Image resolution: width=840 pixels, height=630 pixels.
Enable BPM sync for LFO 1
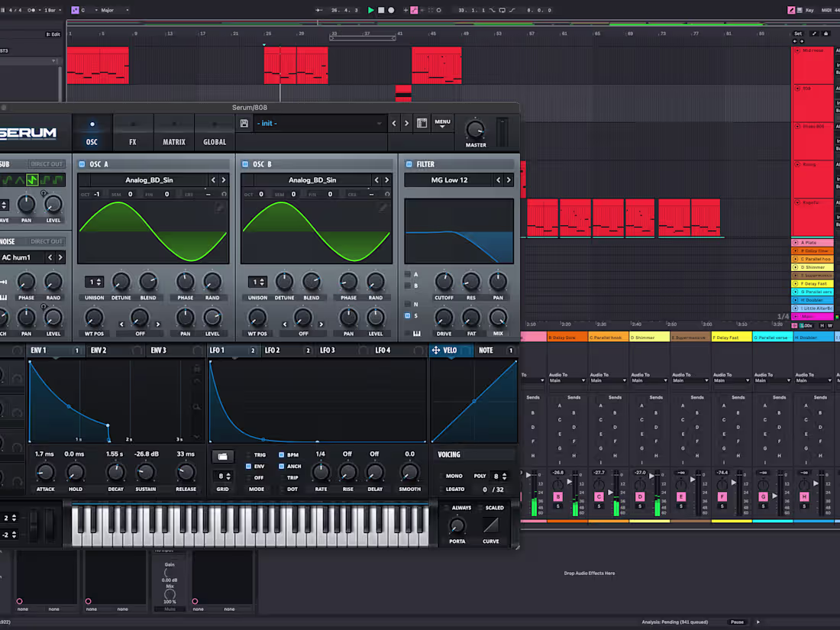coord(279,455)
